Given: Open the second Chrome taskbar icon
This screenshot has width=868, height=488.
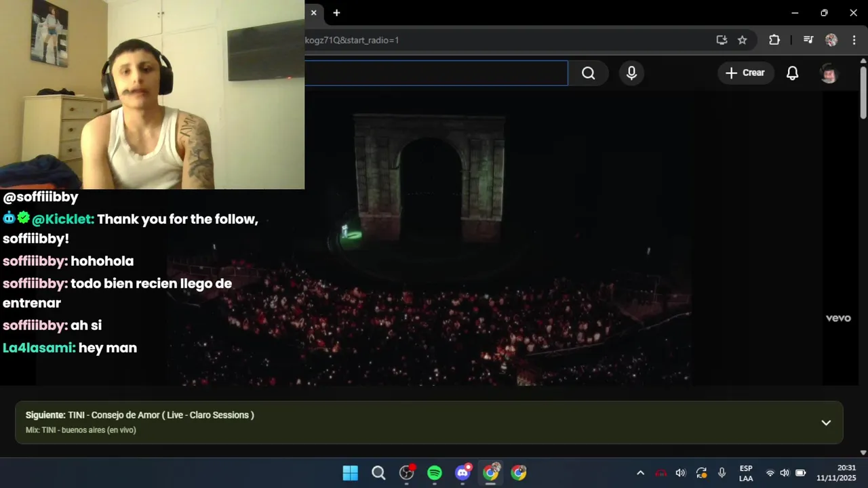Looking at the screenshot, I should click(x=519, y=473).
